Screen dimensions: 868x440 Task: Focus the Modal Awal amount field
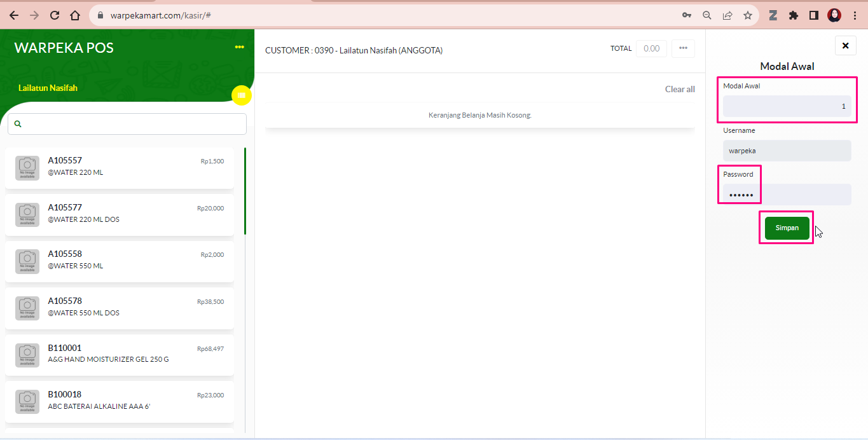point(787,106)
